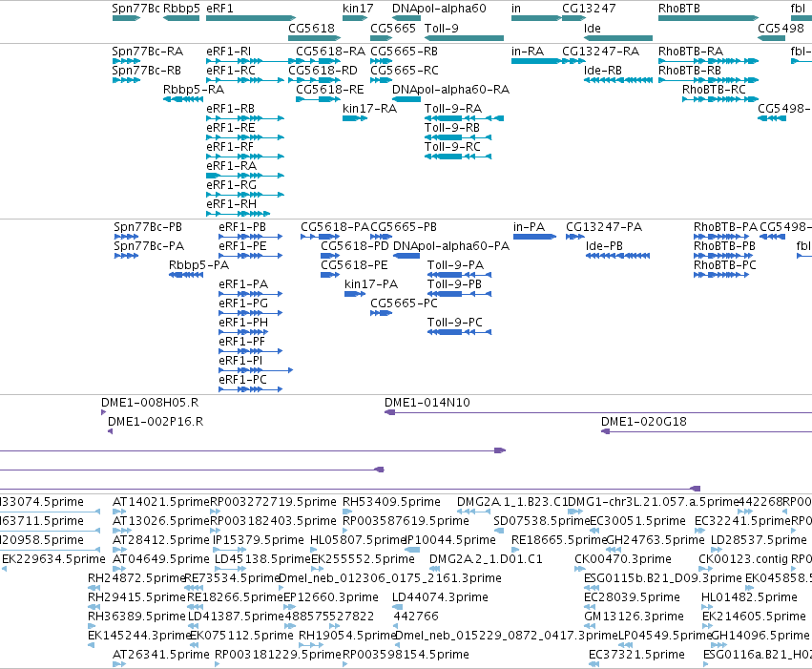Select the RhoBTB-PC protein label

click(x=725, y=265)
